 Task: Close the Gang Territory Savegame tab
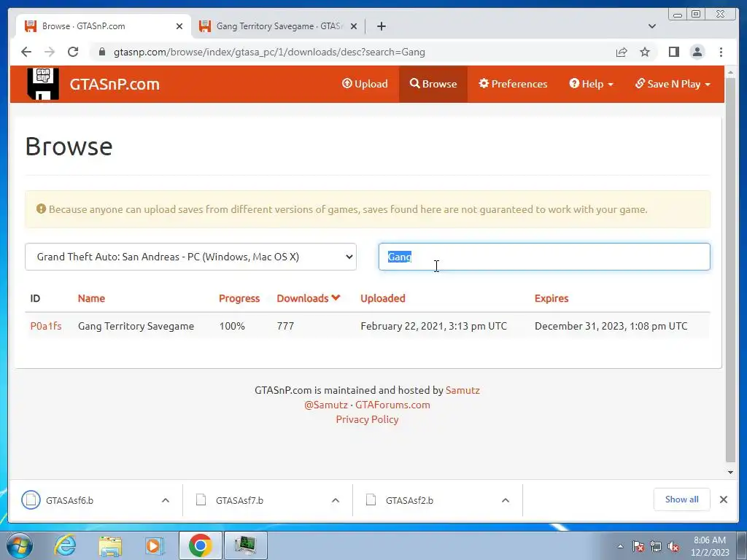click(x=354, y=26)
